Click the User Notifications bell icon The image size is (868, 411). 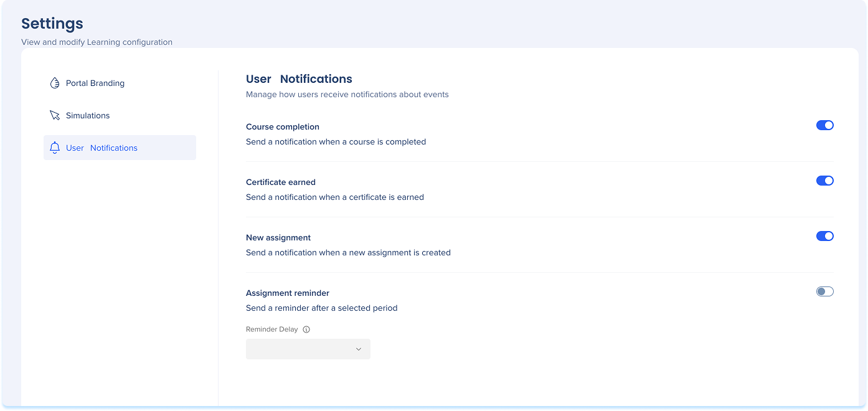click(55, 148)
